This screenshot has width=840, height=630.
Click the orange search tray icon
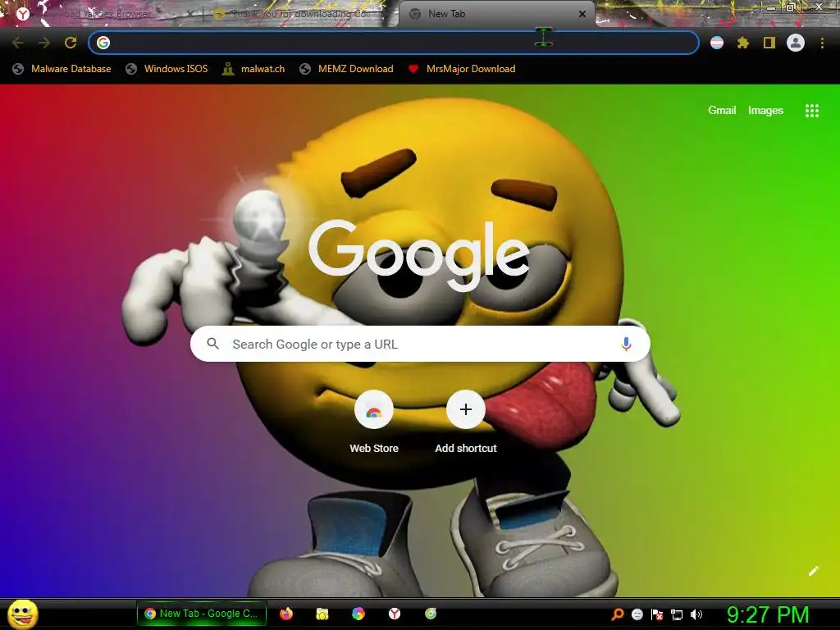pyautogui.click(x=618, y=614)
